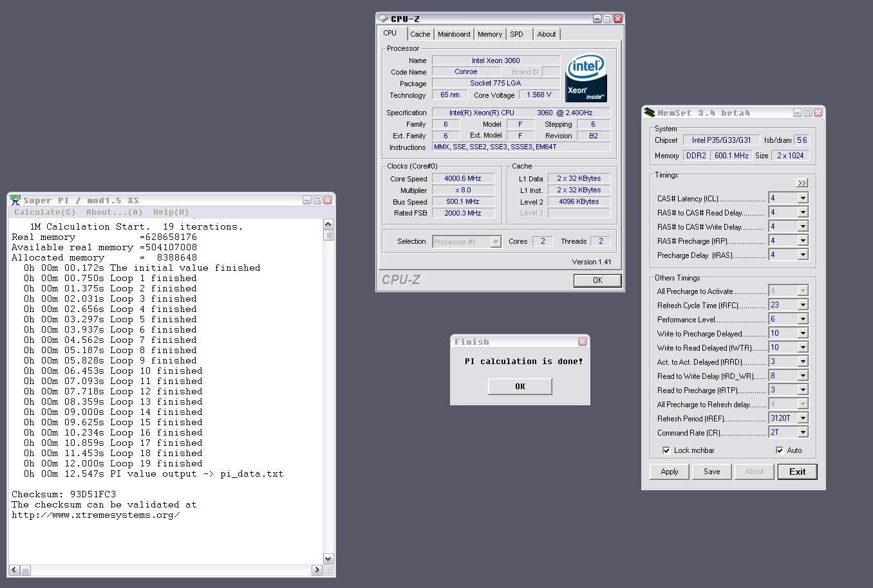
Task: Open the Command Rate (CR) dropdown
Action: click(x=803, y=432)
